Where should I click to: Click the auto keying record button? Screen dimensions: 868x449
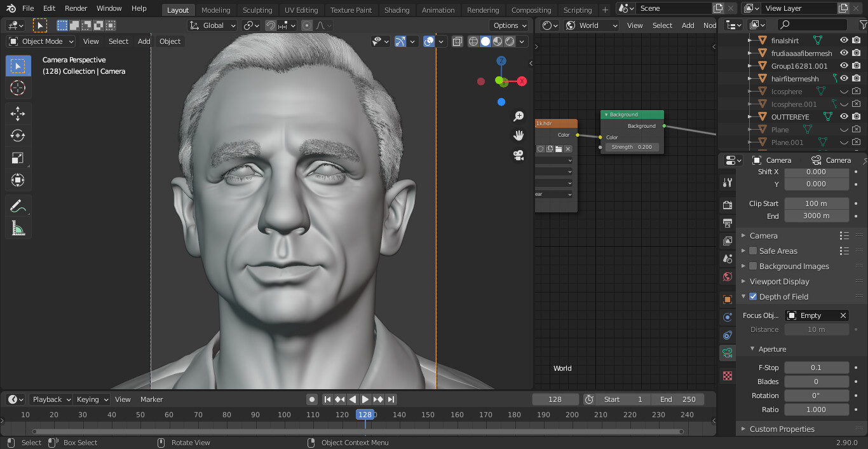tap(312, 399)
